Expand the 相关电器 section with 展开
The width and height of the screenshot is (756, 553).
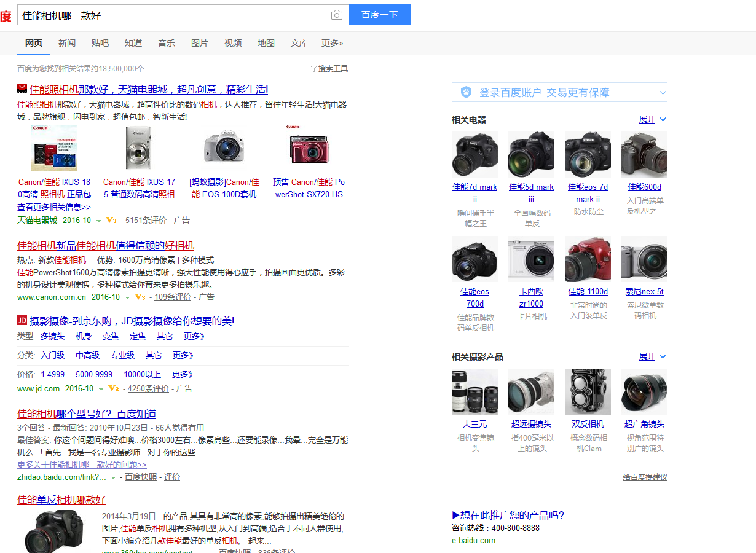(x=652, y=119)
